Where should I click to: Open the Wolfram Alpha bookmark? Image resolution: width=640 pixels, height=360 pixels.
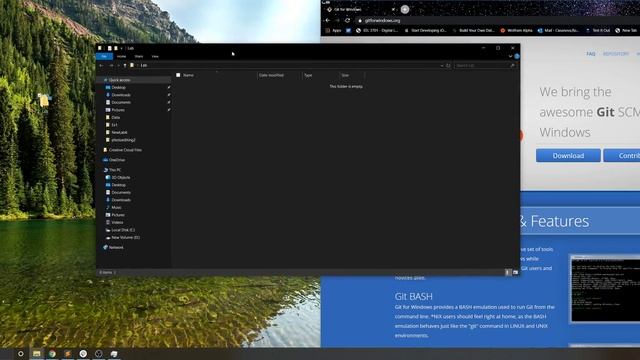click(516, 31)
